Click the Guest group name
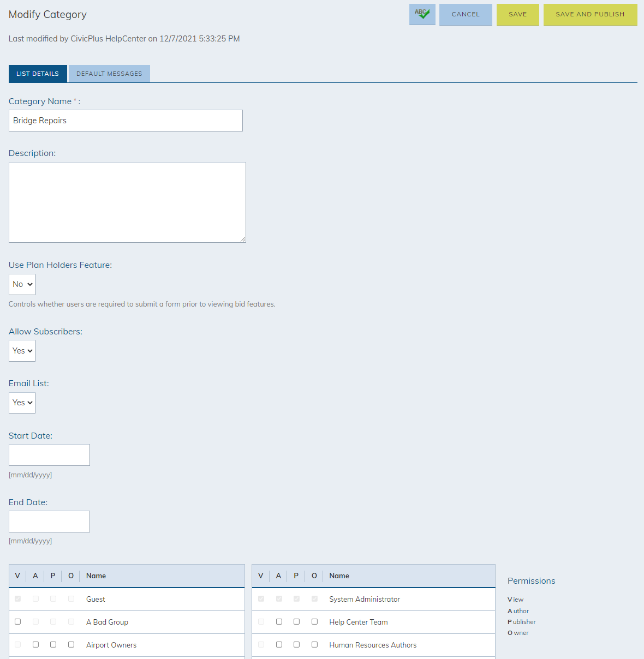The image size is (644, 659). 96,599
